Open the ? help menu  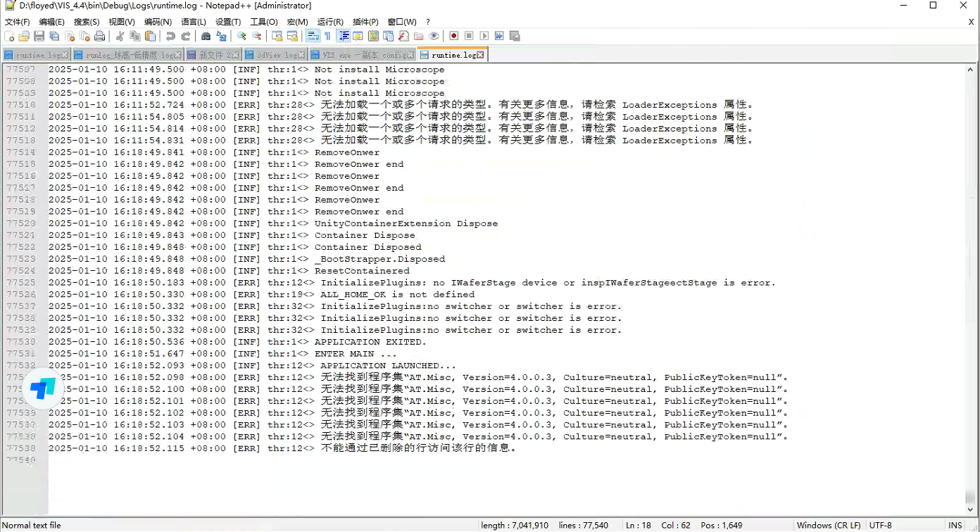pos(428,22)
